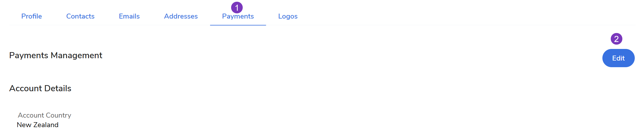Click the Payments Management heading
Viewport: 644px width, 139px height.
coord(56,55)
